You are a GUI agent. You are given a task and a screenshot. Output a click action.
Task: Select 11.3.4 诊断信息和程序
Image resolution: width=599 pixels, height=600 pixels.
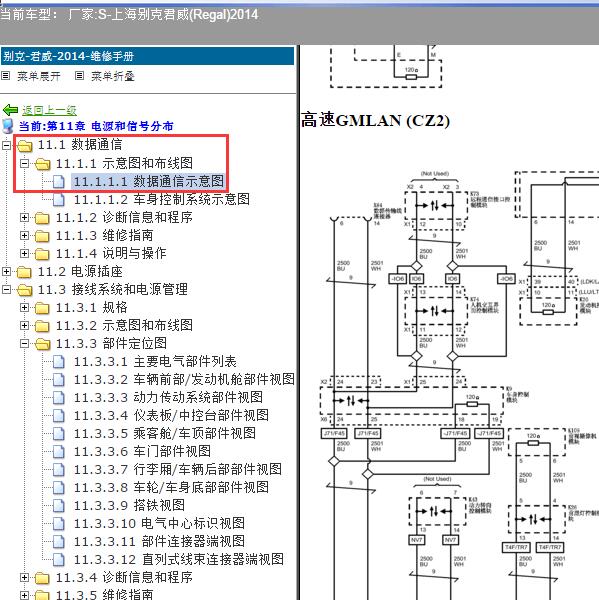click(124, 577)
